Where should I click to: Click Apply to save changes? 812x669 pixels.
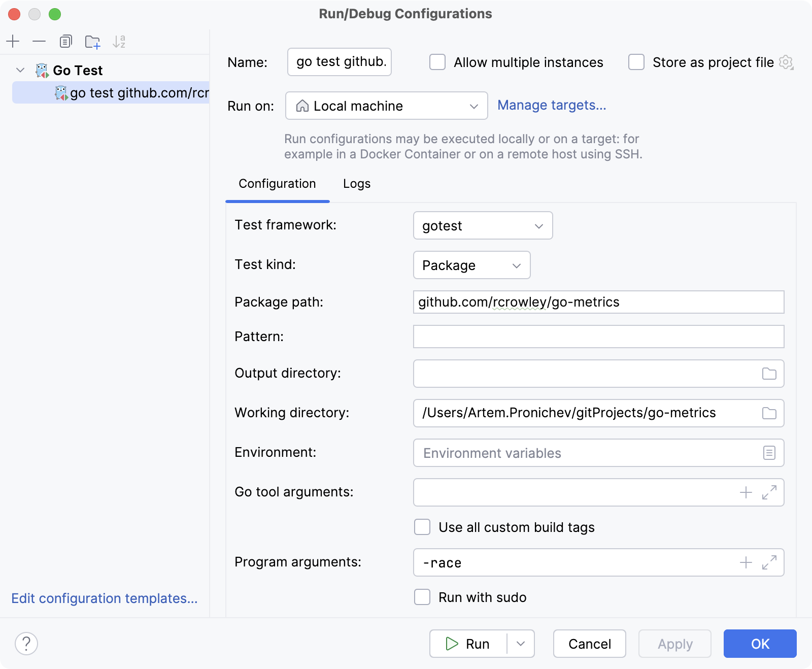pos(675,644)
